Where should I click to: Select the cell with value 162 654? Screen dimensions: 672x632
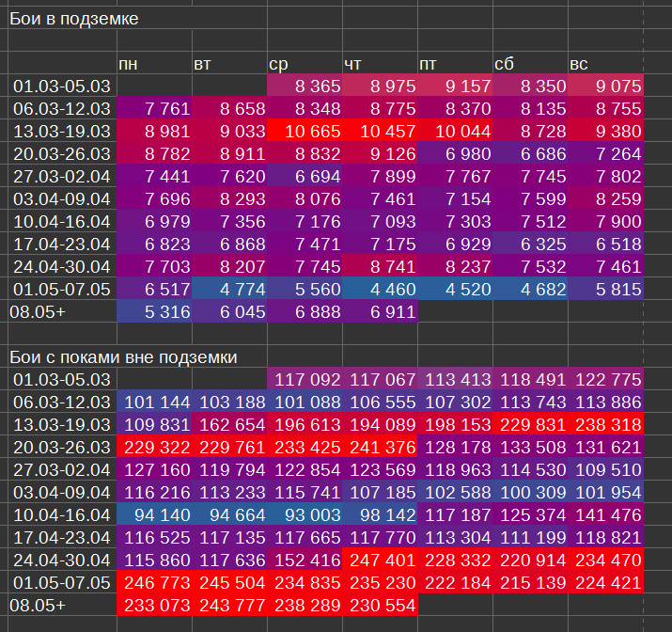coord(229,424)
